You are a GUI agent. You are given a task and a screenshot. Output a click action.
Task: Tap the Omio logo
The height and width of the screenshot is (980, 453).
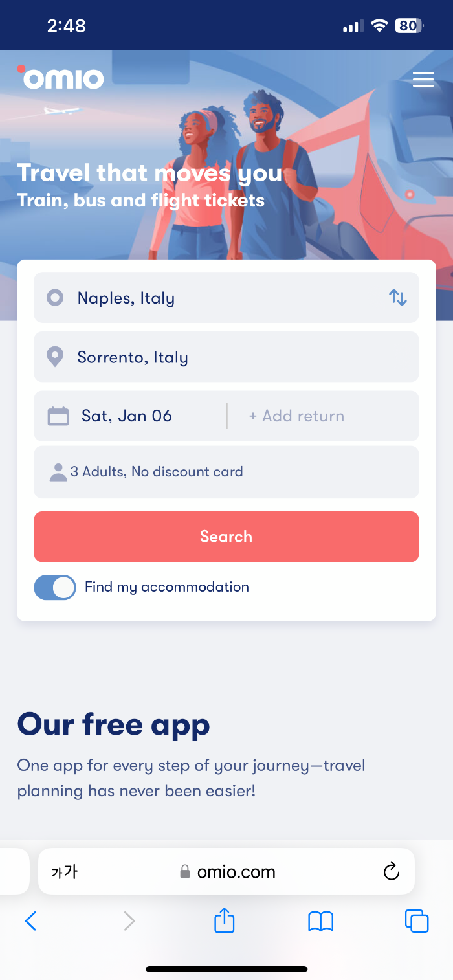click(x=60, y=77)
